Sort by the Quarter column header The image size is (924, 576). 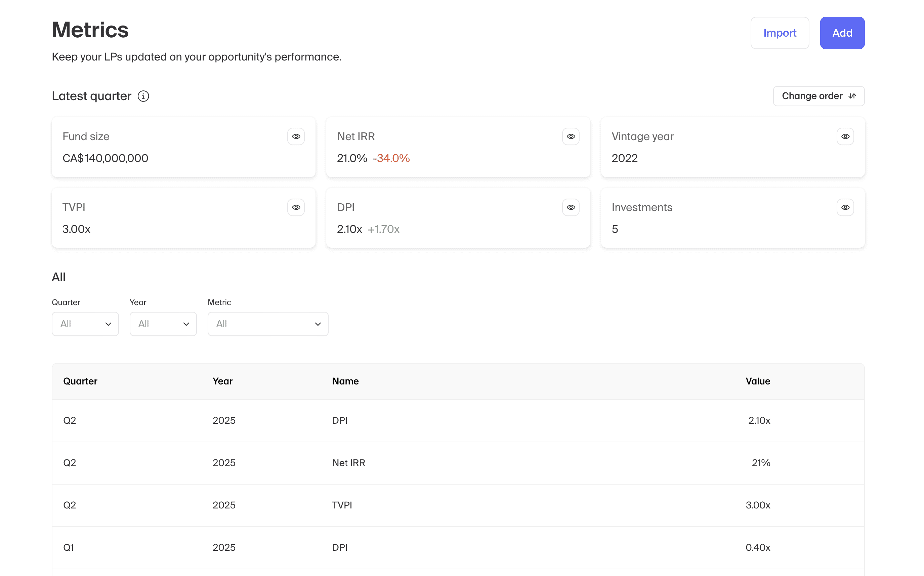pos(80,381)
